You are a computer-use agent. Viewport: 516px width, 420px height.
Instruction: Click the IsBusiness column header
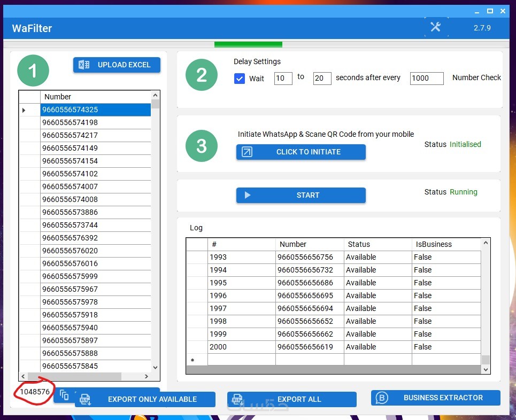(x=446, y=244)
